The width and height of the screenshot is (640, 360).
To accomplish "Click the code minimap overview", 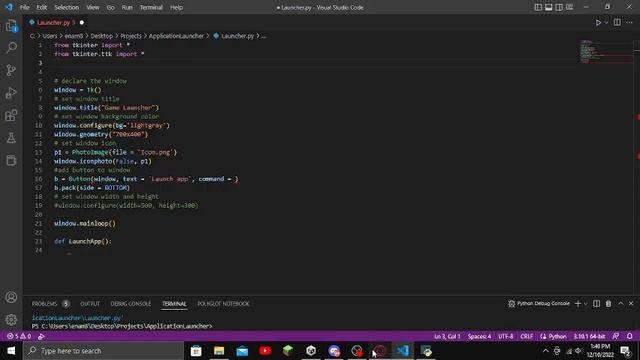I will pyautogui.click(x=607, y=51).
